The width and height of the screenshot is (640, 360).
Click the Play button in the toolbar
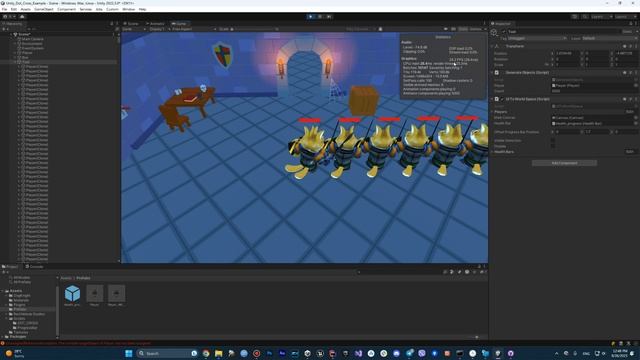[311, 17]
